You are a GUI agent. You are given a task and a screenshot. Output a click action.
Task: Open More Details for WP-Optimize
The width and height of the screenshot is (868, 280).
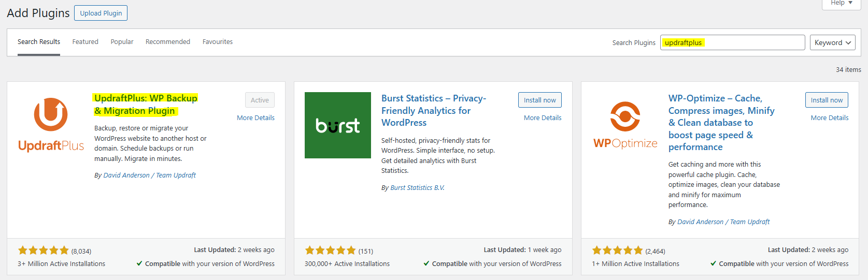point(830,118)
